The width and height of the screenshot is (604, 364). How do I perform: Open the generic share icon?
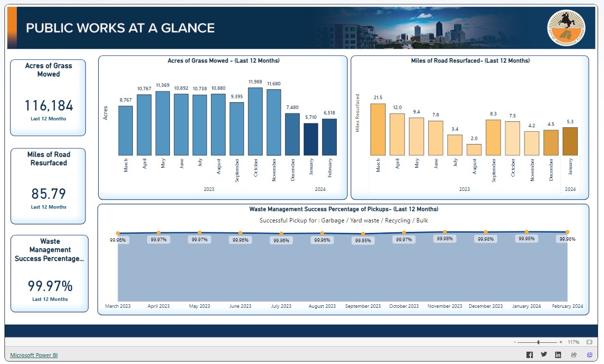click(574, 354)
